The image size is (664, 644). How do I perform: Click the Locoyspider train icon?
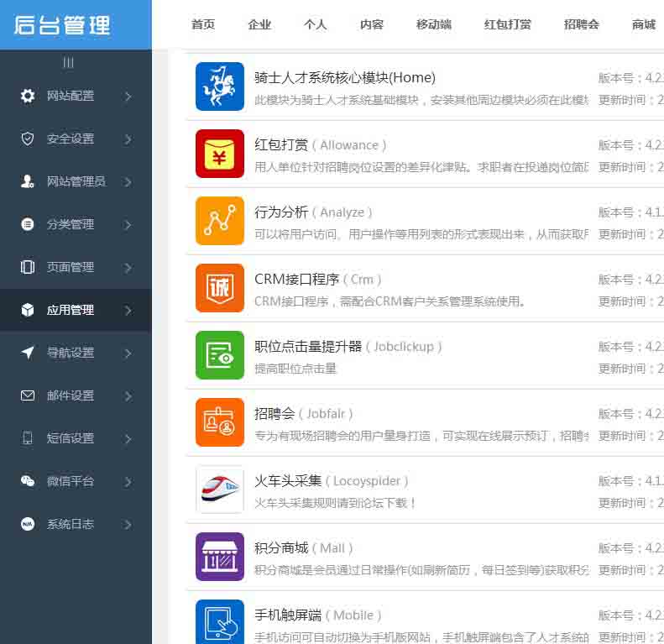(220, 490)
